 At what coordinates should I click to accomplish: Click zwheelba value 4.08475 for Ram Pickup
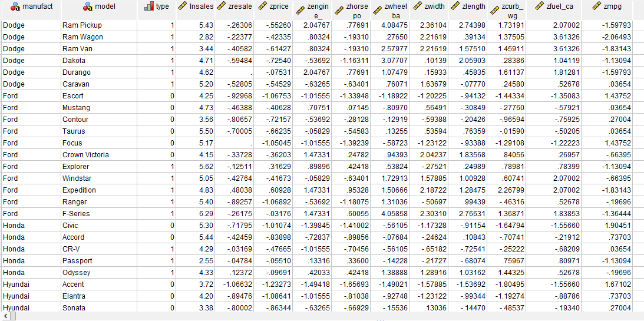point(390,25)
